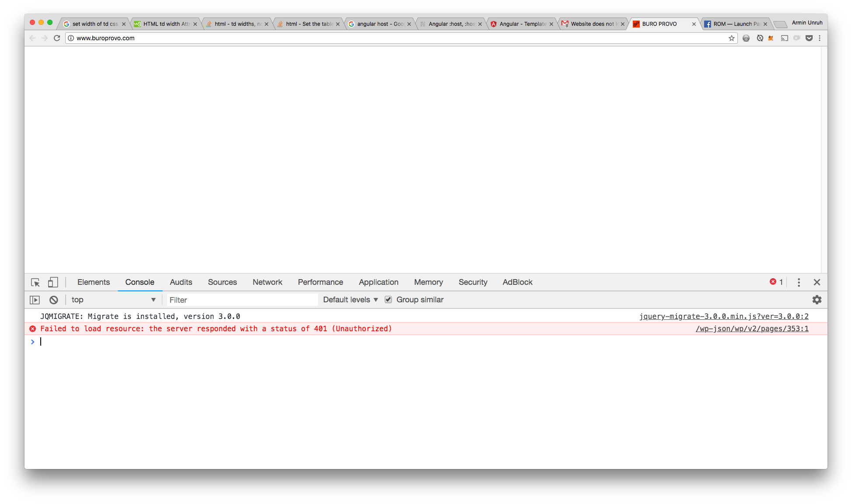Bookmark the page with the star icon

[x=731, y=38]
